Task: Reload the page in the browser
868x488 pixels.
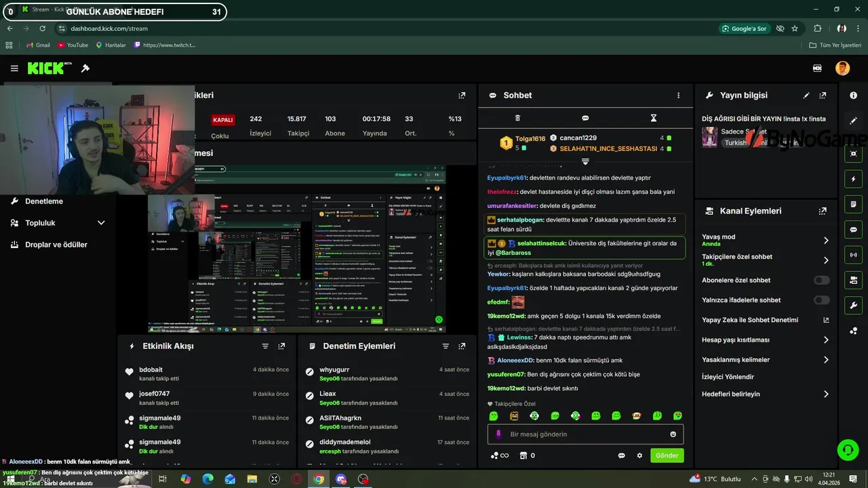Action: [x=42, y=28]
